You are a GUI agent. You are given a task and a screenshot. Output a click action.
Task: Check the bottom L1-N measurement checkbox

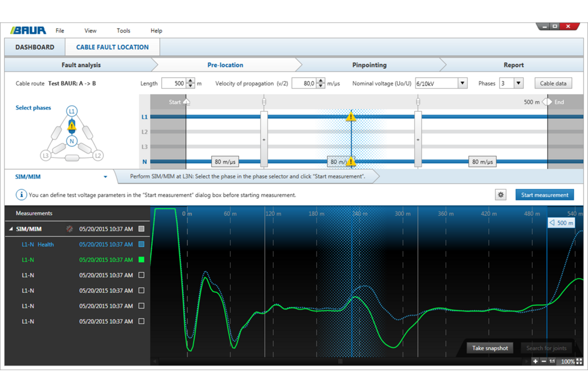point(141,321)
